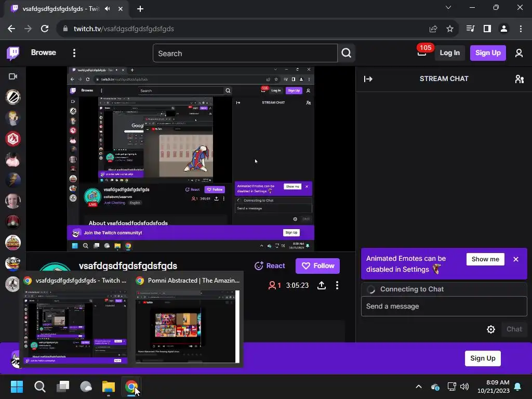Viewport: 532px width, 399px height.
Task: Click the React button under the stream
Action: (x=270, y=266)
